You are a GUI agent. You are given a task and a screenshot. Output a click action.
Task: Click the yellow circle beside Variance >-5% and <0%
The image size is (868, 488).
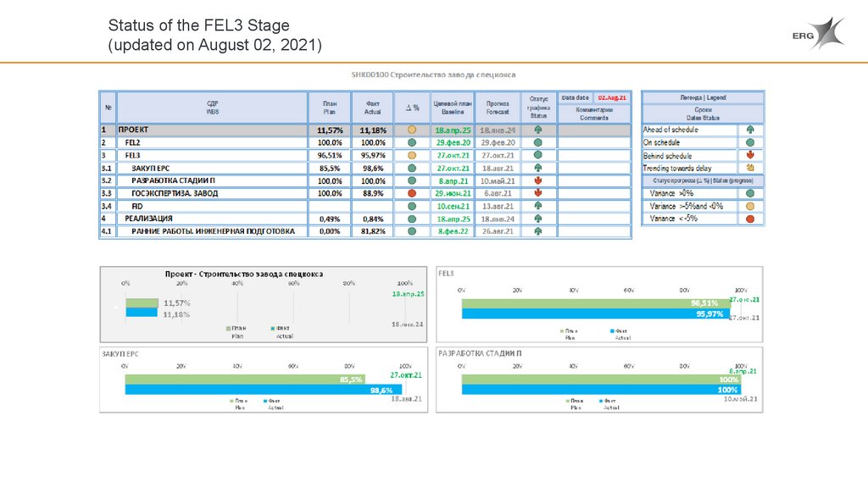[x=750, y=207]
